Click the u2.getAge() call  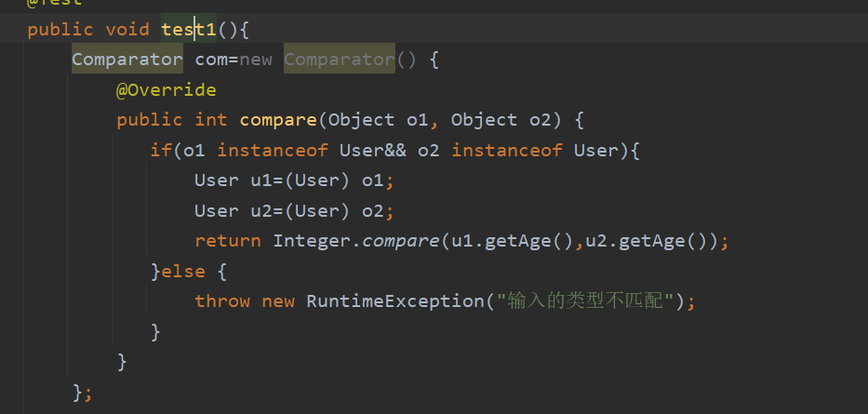coord(647,241)
